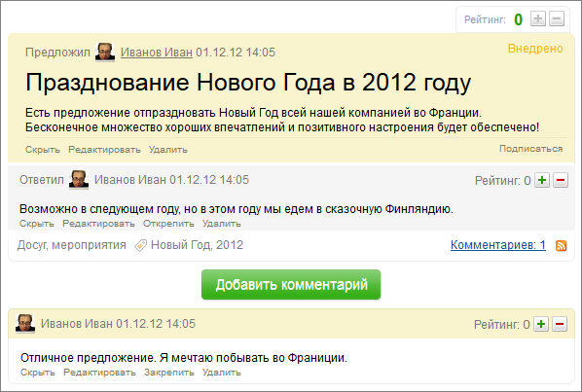Click the Внедрено status label
Image resolution: width=582 pixels, height=392 pixels.
click(x=535, y=49)
